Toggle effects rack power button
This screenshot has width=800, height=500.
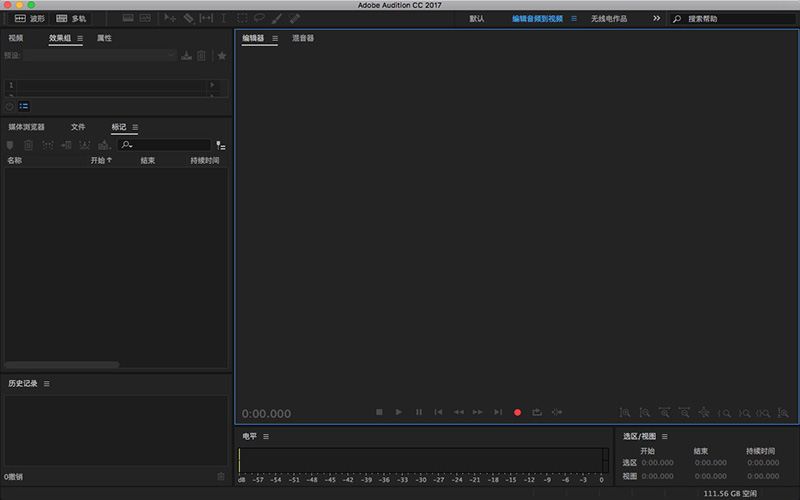[x=9, y=106]
